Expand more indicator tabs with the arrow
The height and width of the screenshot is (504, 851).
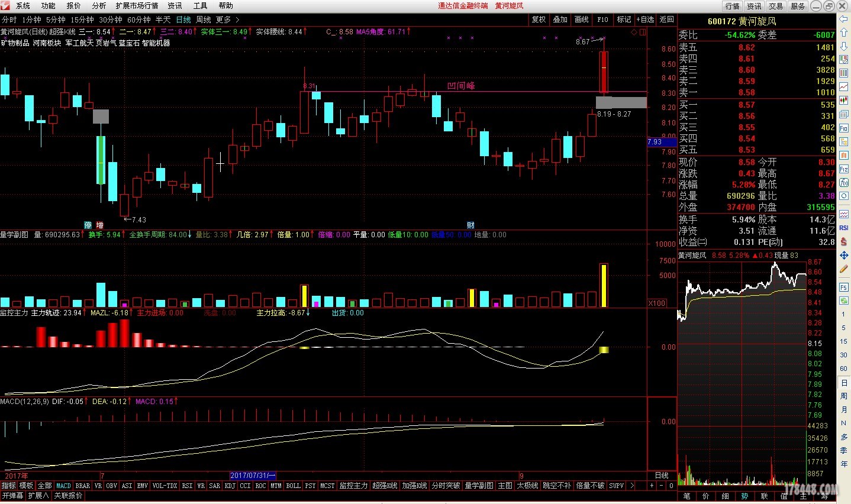(x=632, y=486)
